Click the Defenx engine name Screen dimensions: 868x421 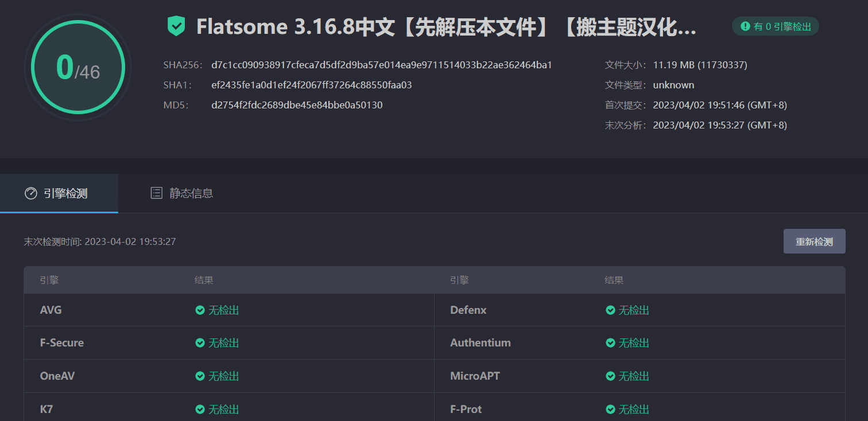pos(468,310)
